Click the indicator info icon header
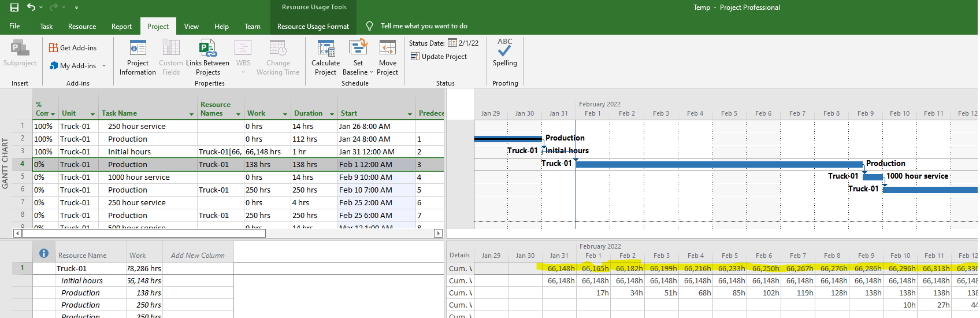 pos(44,253)
